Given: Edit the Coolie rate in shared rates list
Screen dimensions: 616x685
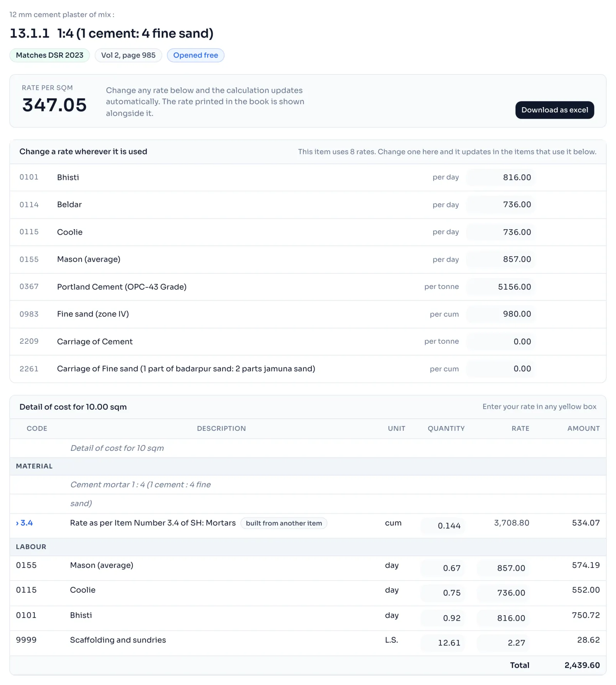Looking at the screenshot, I should (500, 232).
